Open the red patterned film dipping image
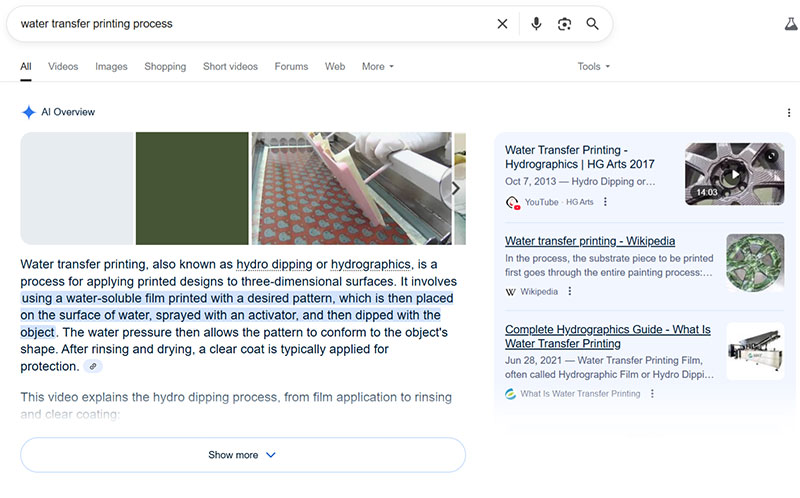Image resolution: width=800 pixels, height=498 pixels. click(352, 188)
